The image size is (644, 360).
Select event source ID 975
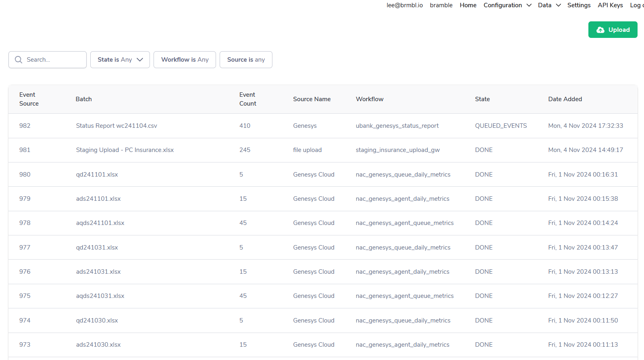pos(25,296)
